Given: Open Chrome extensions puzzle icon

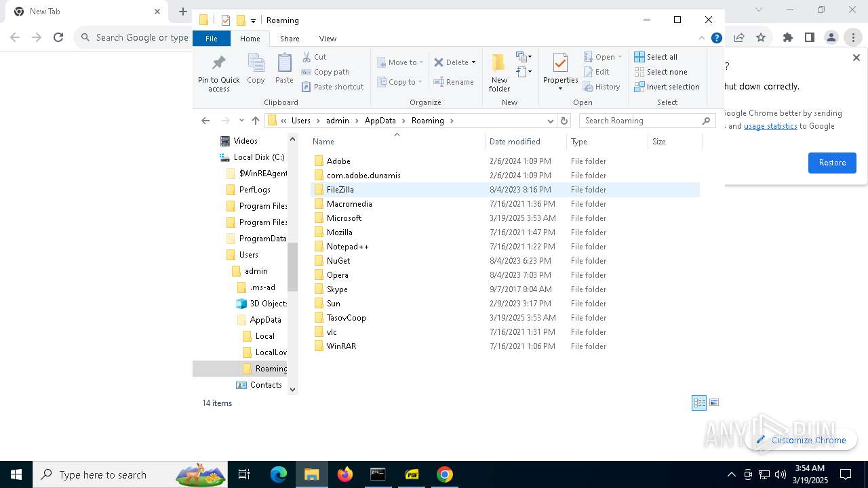Looking at the screenshot, I should click(787, 38).
